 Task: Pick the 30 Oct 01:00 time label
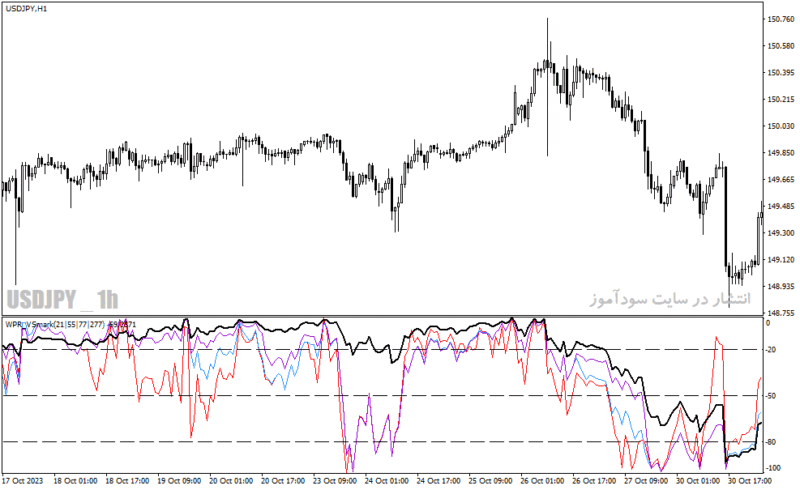point(698,481)
